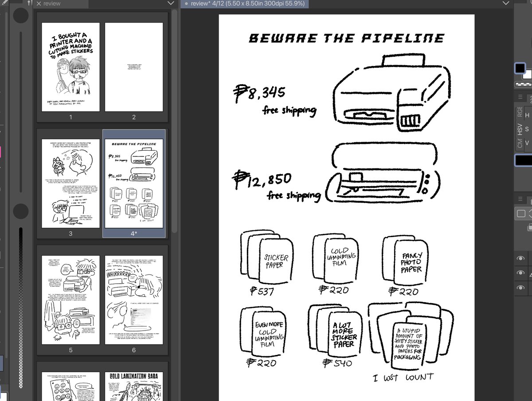Click page number label 4*
Image resolution: width=532 pixels, height=401 pixels.
point(134,233)
